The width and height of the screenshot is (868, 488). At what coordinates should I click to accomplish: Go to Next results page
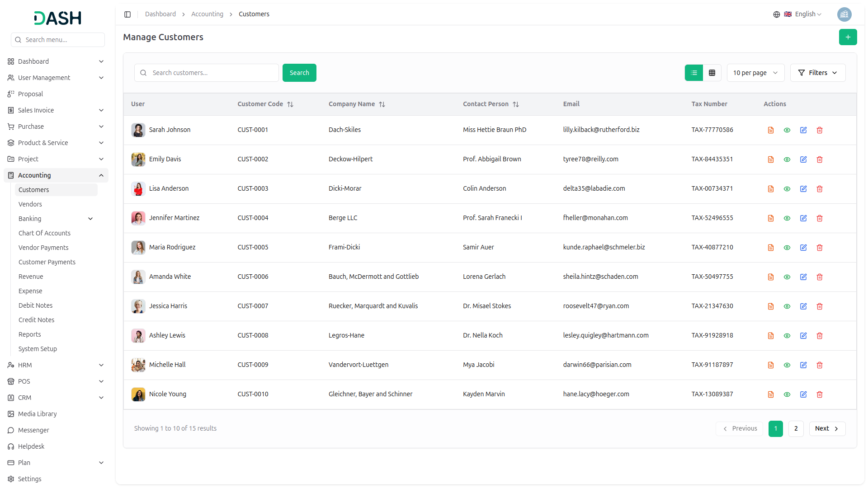pyautogui.click(x=827, y=428)
